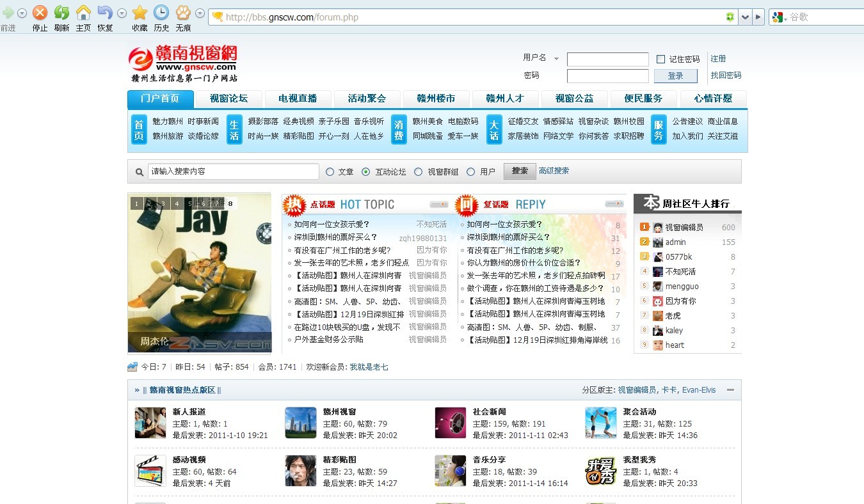Click the 精彩贴图 forum icon

(x=301, y=471)
